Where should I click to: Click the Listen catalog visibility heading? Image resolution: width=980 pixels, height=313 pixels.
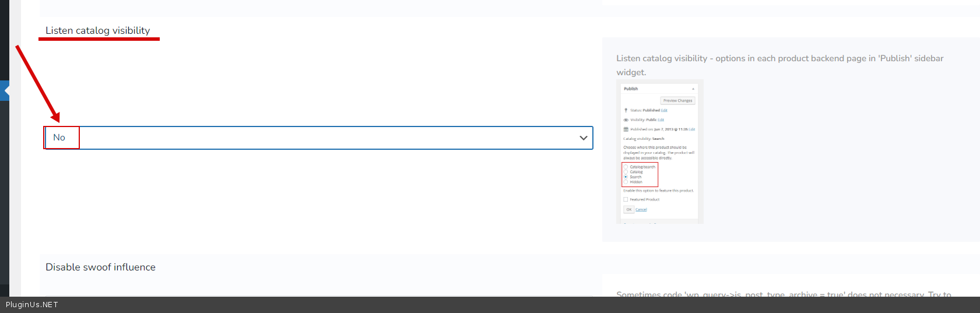98,30
